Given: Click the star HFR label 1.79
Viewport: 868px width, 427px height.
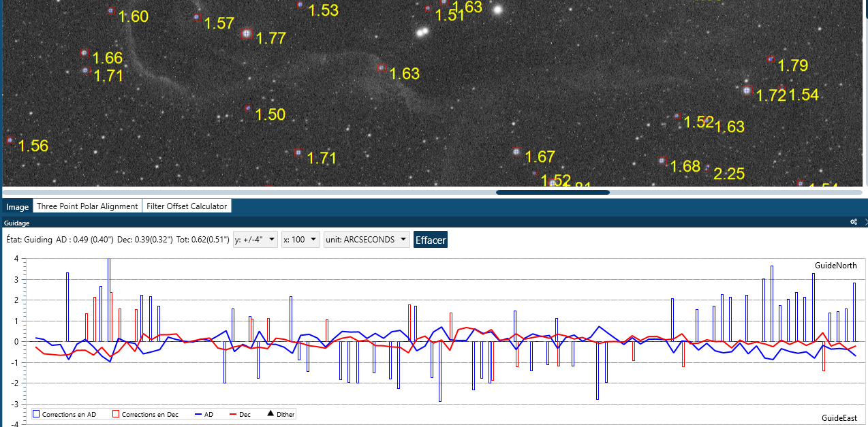Looking at the screenshot, I should pyautogui.click(x=793, y=66).
